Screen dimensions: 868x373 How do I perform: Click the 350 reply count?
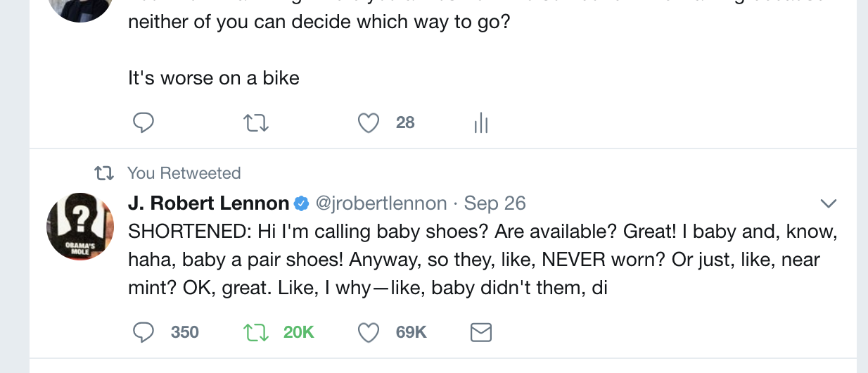(185, 332)
